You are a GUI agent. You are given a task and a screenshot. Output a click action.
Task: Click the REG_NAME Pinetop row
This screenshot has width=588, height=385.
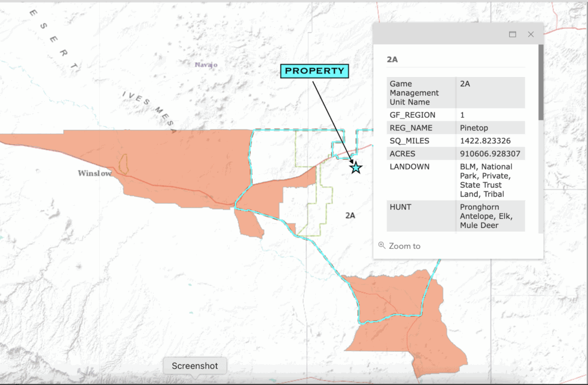pyautogui.click(x=455, y=128)
